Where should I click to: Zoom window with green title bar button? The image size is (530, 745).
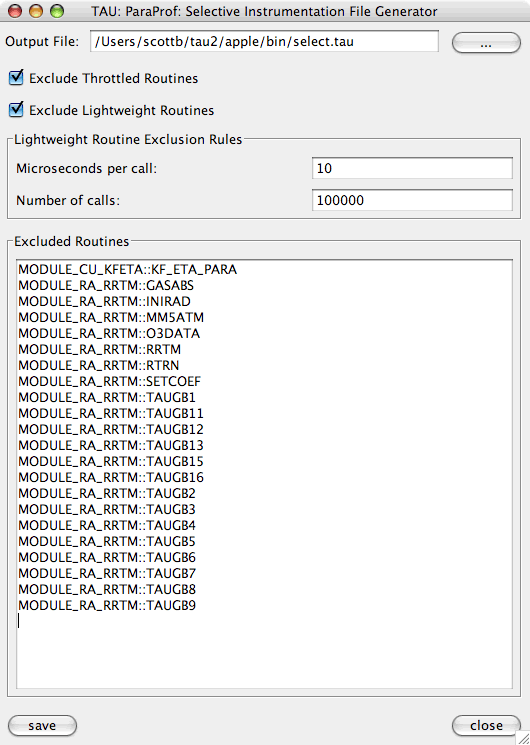57,10
